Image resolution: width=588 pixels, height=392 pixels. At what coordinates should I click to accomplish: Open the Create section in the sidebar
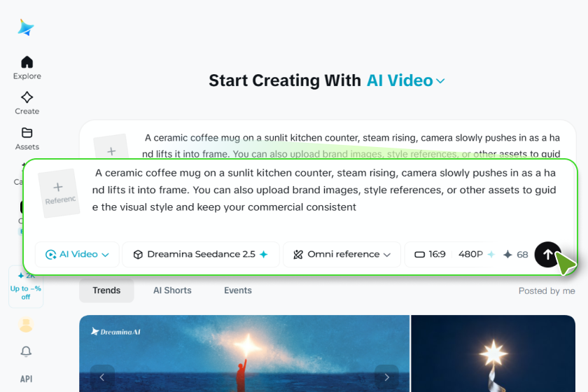coord(27,103)
